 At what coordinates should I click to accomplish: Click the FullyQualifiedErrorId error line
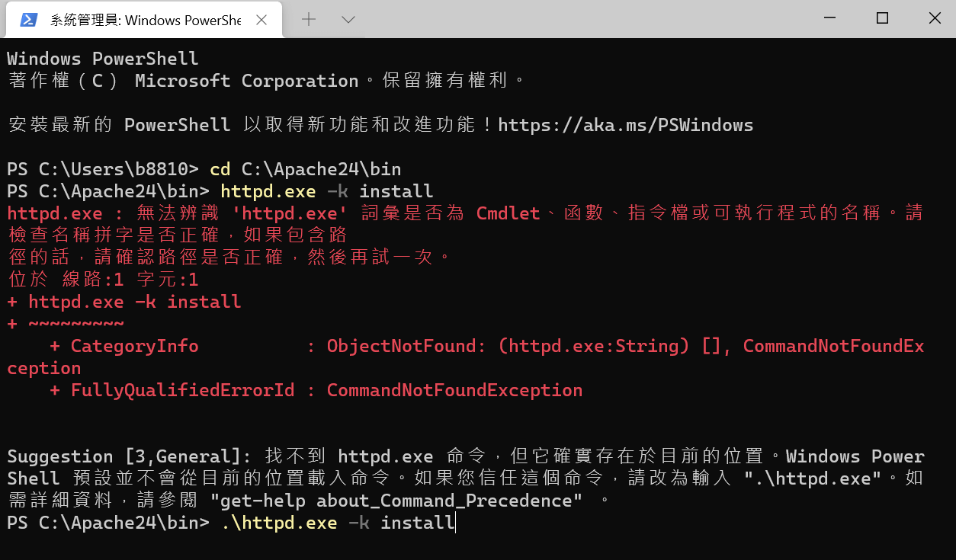click(316, 390)
